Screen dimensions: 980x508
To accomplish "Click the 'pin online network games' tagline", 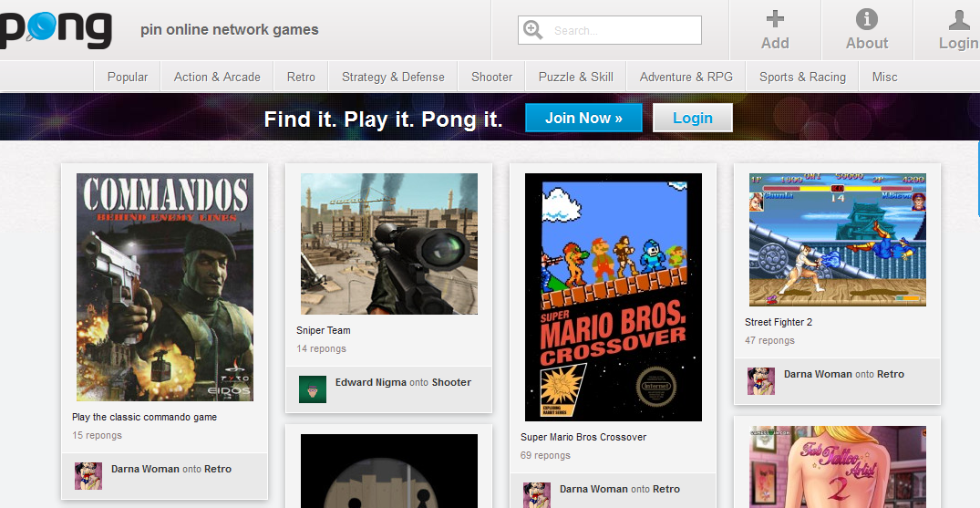I will tap(230, 29).
